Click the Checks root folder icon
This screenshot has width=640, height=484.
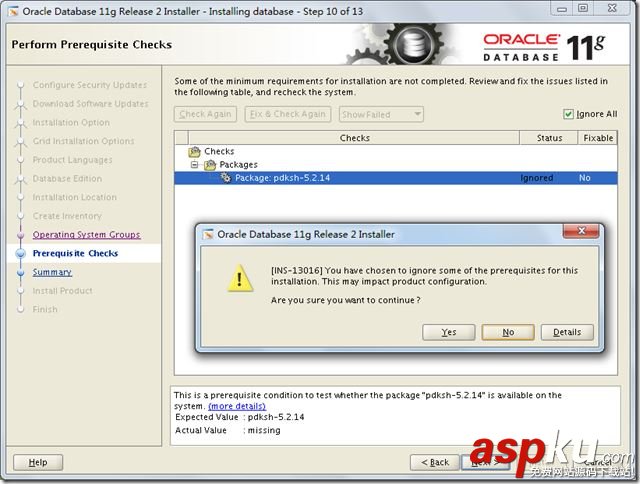(194, 152)
